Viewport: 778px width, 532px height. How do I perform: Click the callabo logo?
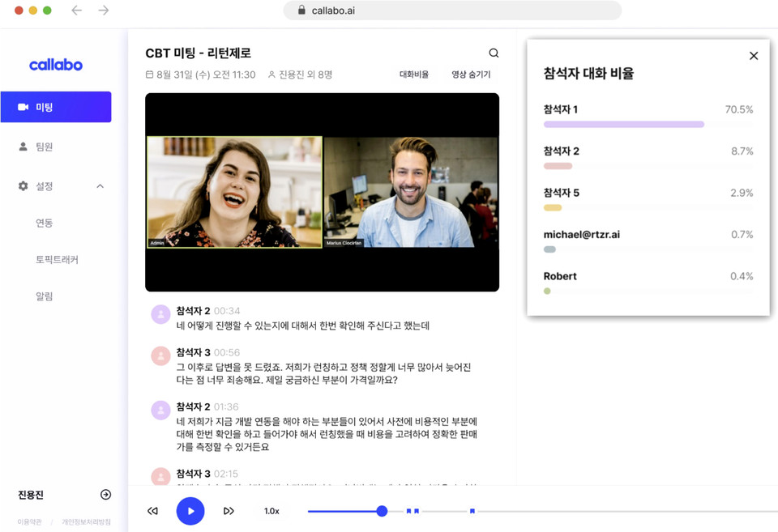tap(55, 65)
